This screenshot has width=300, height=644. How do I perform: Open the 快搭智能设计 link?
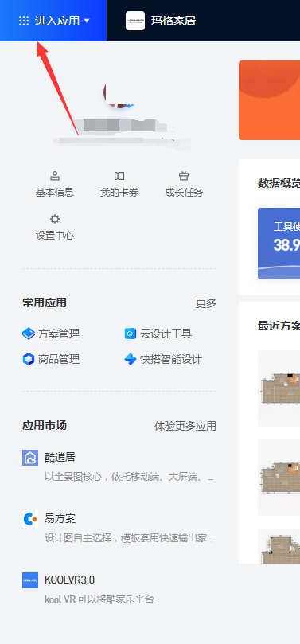(x=171, y=359)
